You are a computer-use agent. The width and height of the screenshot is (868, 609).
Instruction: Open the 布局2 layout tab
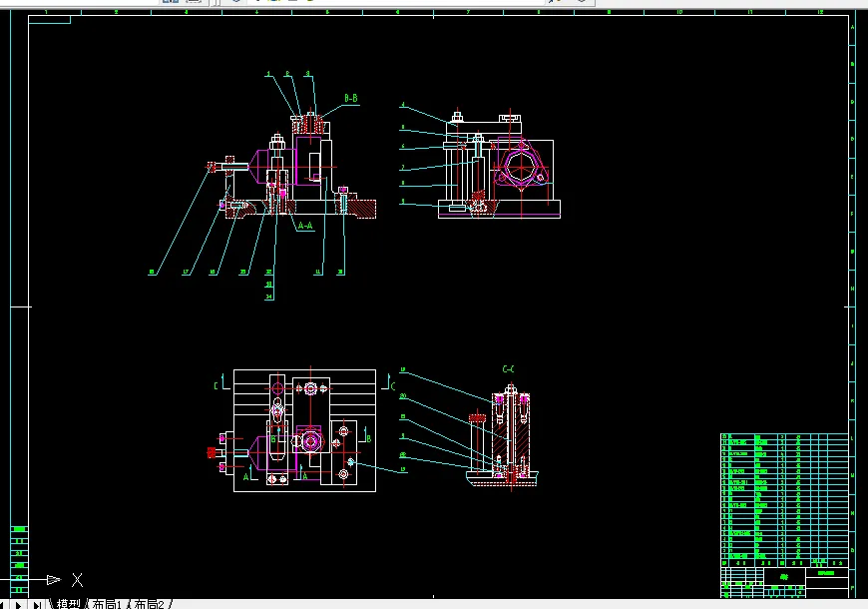pos(149,604)
